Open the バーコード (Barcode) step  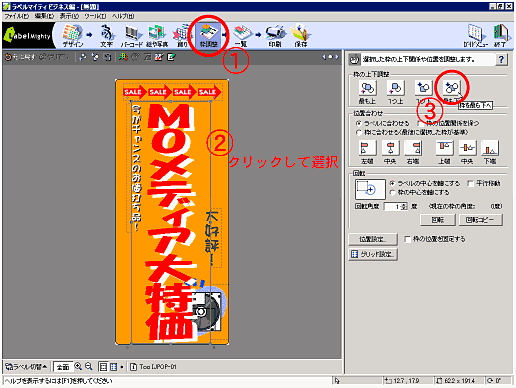point(132,36)
